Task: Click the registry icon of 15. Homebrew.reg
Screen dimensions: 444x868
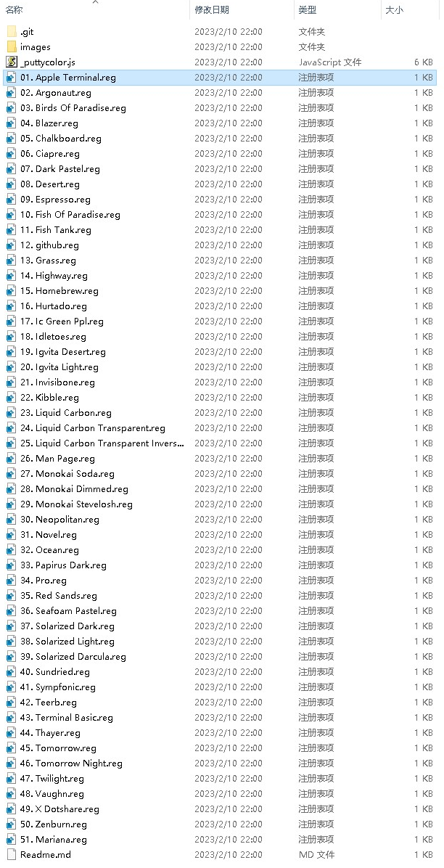Action: pos(12,290)
